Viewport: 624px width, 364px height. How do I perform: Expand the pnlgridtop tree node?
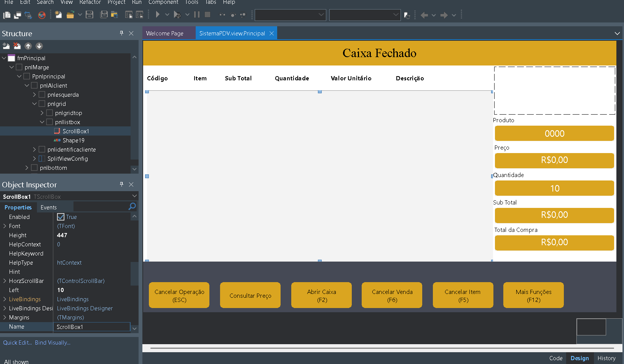pos(42,113)
